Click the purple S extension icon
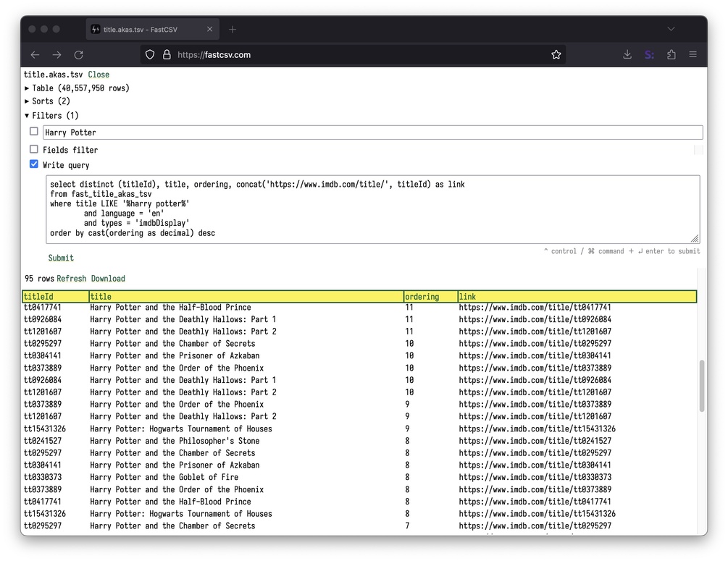The height and width of the screenshot is (561, 728). coord(649,55)
